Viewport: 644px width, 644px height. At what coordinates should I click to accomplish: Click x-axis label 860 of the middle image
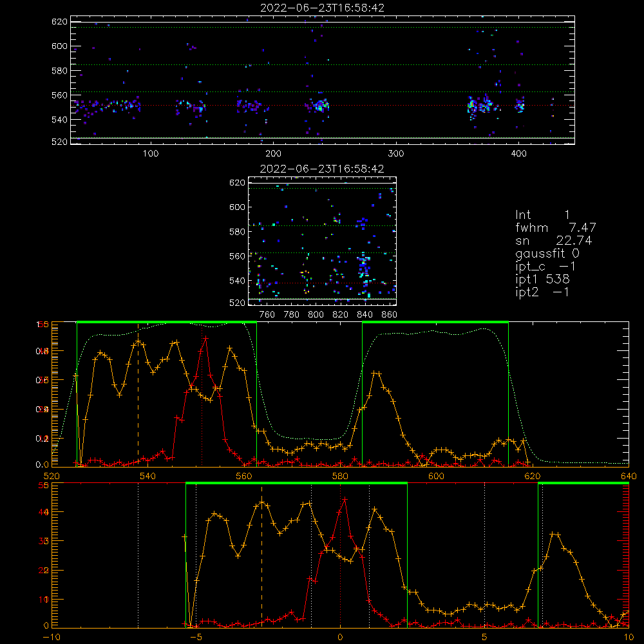click(x=390, y=315)
